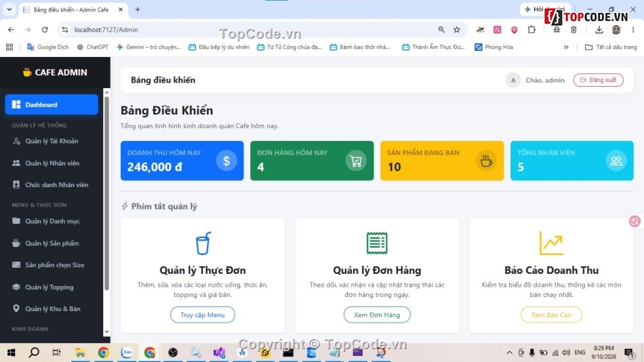The width and height of the screenshot is (644, 362).
Task: Open the browser extensions puzzle icon
Action: click(x=531, y=30)
